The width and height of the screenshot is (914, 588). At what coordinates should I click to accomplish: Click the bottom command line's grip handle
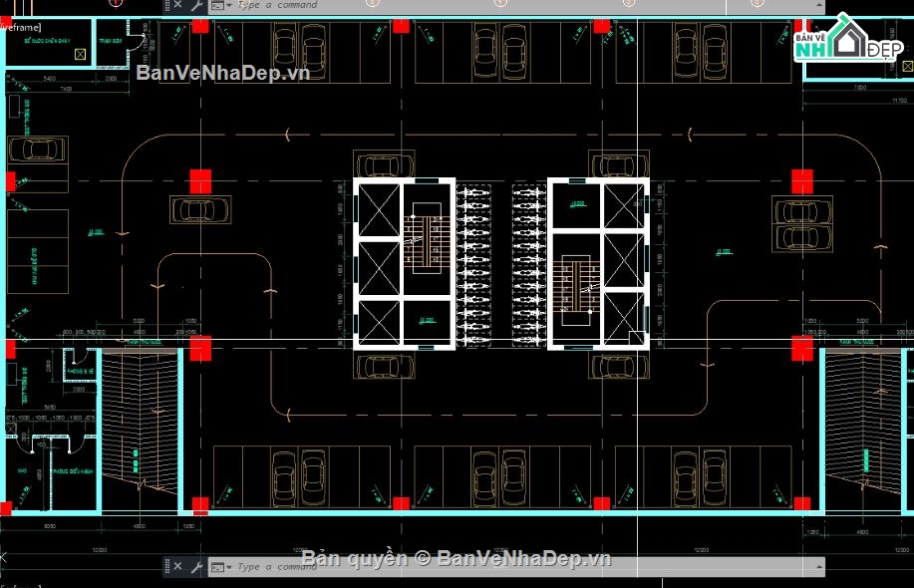coord(165,567)
